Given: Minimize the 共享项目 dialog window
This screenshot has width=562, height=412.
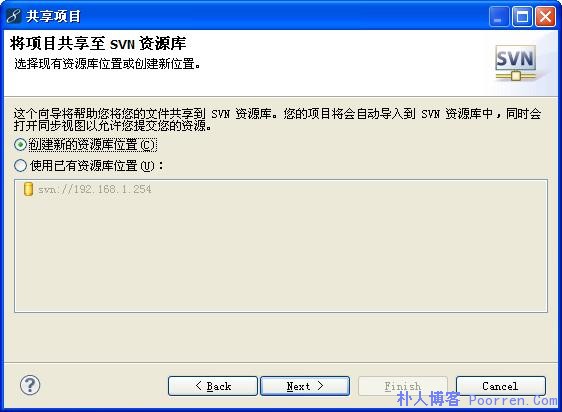Looking at the screenshot, I should pos(499,16).
